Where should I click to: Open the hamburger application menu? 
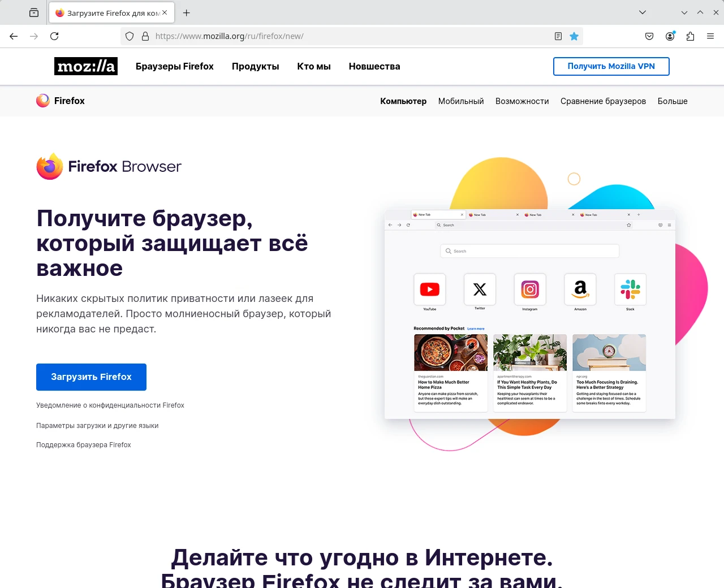[710, 36]
